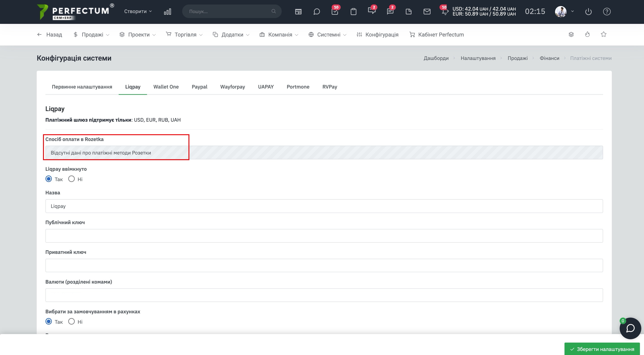Go back using Назад link
This screenshot has height=355, width=644.
50,34
